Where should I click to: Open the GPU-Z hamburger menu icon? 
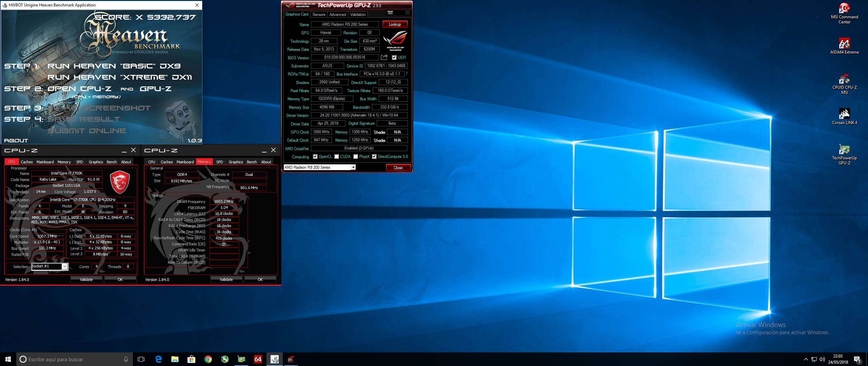click(408, 13)
